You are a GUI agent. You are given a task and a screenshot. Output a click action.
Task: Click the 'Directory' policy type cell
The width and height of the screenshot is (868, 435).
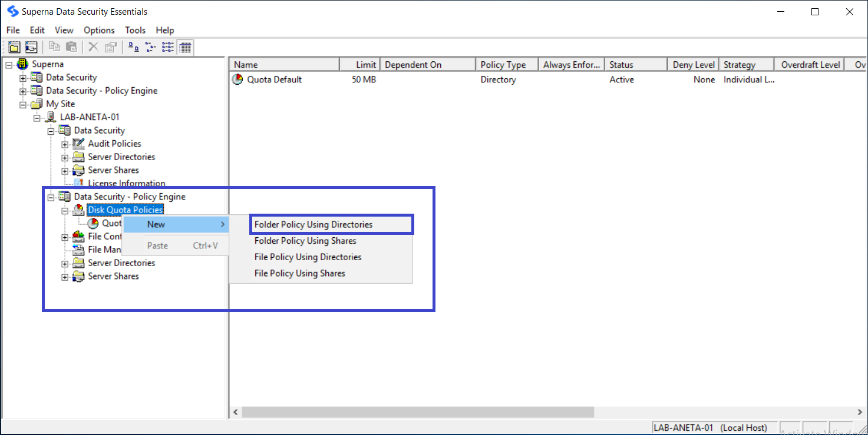[498, 79]
